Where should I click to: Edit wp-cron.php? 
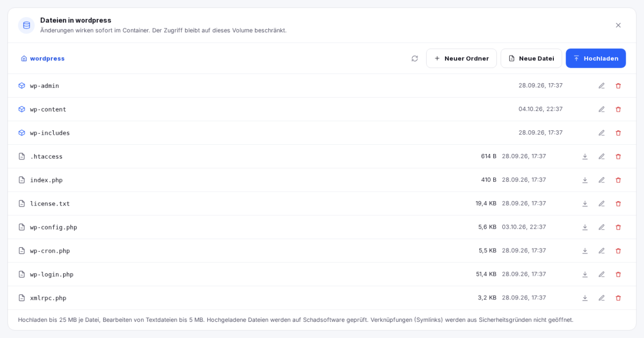point(602,251)
